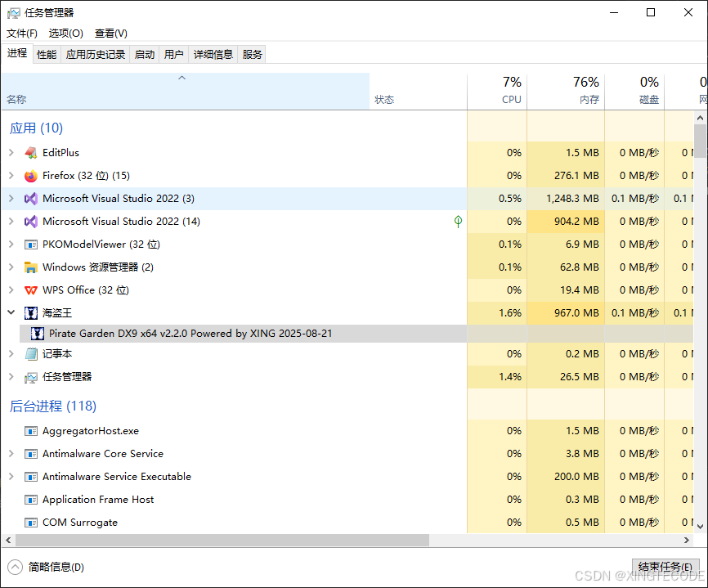708x588 pixels.
Task: Switch to the 性能 tab
Action: 47,55
